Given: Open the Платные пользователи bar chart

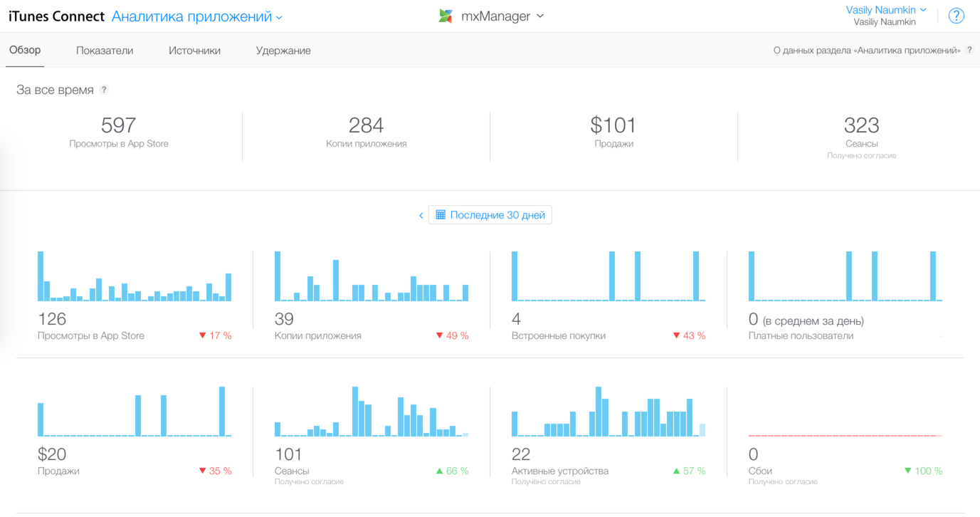Looking at the screenshot, I should click(x=845, y=276).
